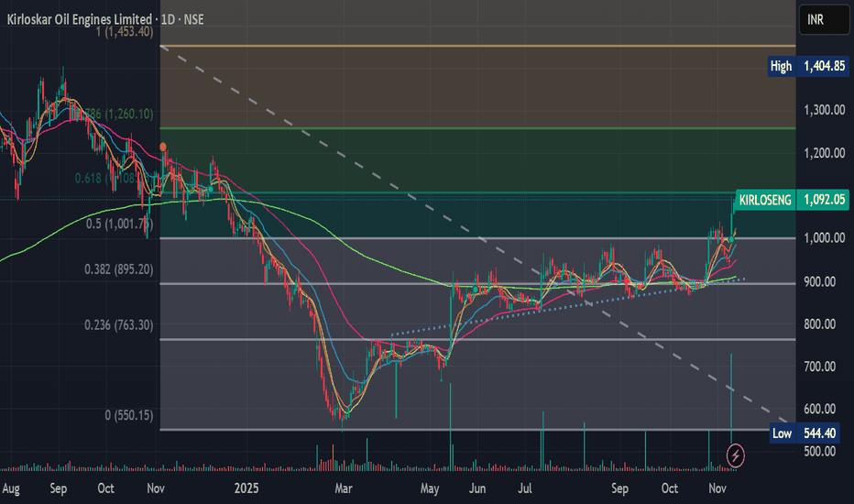
Task: Click the Mar label on the time axis
Action: click(344, 488)
